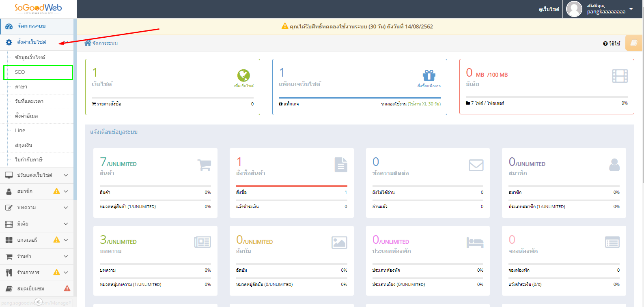This screenshot has height=307, width=644.
Task: Click the red guestbook alert icon
Action: [67, 288]
